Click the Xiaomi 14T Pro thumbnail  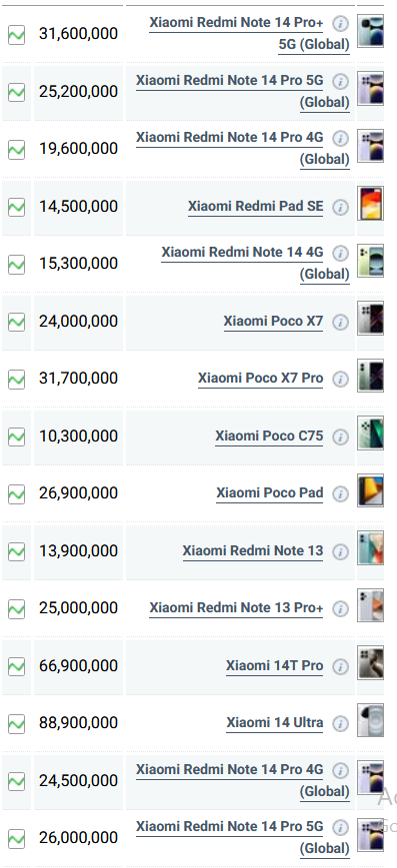pos(370,662)
